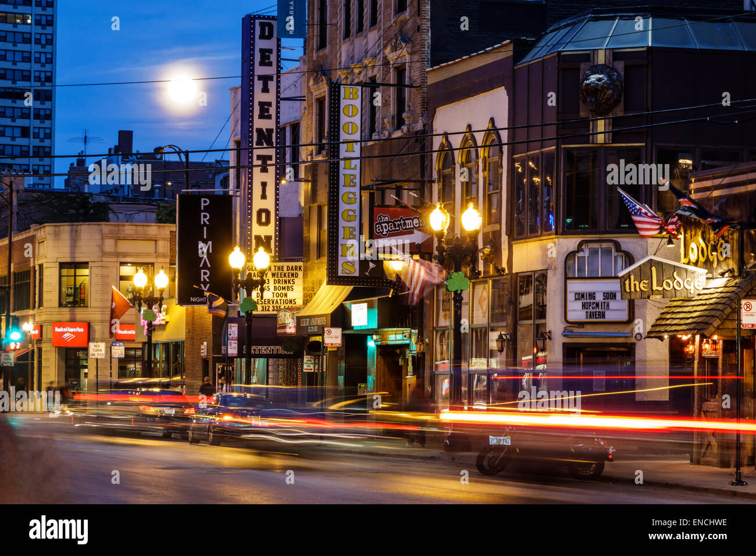Click the yellow BOOTLEGGERS vertical sign
This screenshot has height=556, width=756.
[x=350, y=181]
